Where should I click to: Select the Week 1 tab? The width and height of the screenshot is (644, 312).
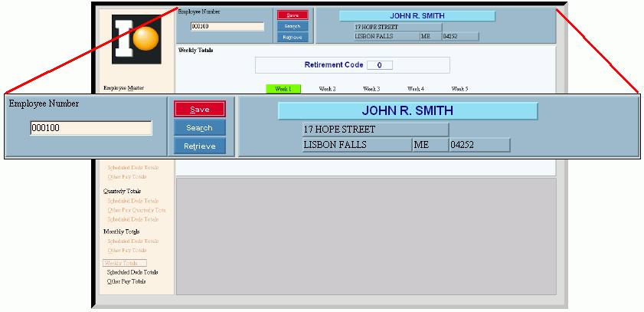pyautogui.click(x=283, y=89)
